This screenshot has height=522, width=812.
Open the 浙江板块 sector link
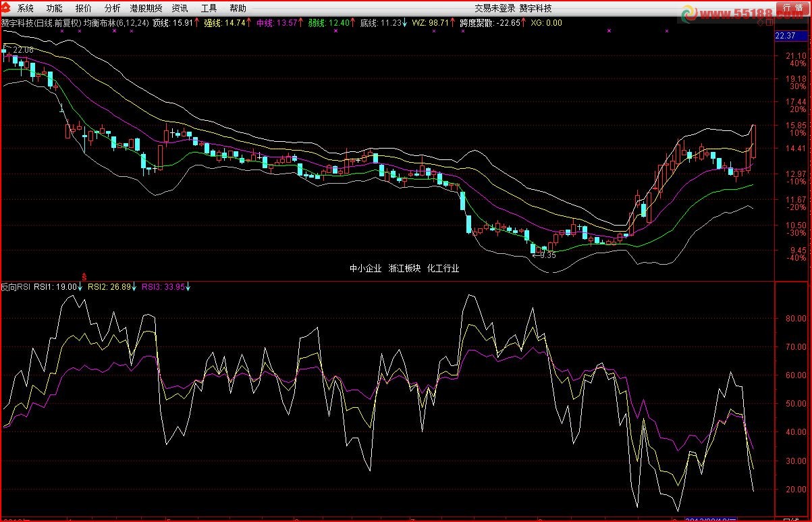[x=404, y=268]
